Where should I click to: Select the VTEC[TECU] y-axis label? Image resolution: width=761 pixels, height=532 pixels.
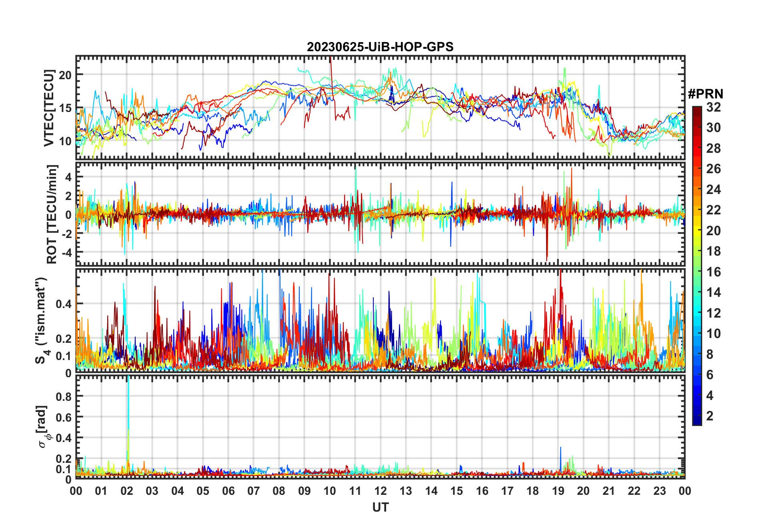pos(49,108)
